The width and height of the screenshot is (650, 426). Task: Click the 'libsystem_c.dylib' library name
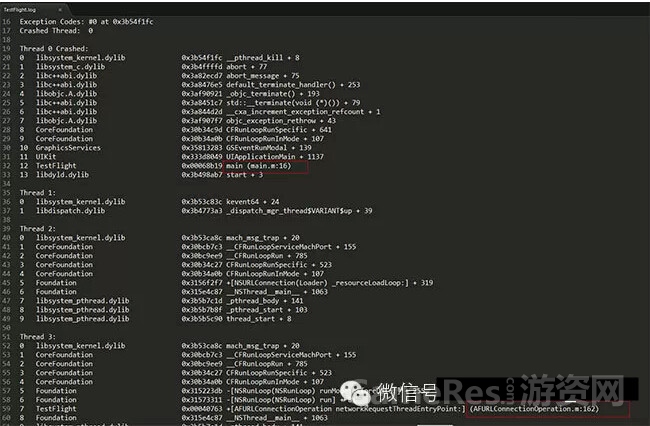(70, 67)
